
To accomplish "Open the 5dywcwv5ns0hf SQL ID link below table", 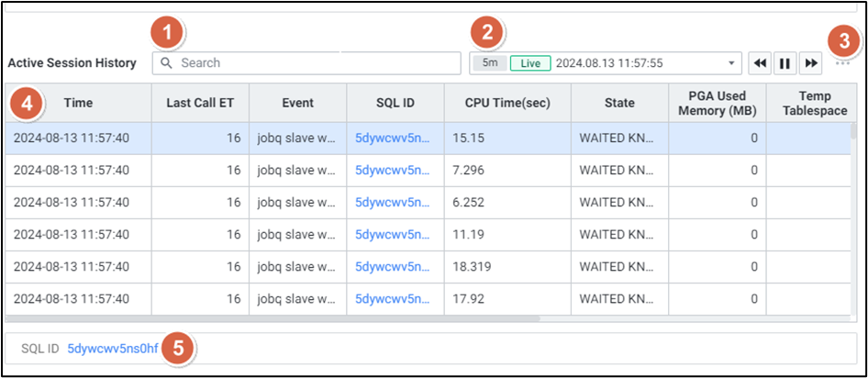I will pos(113,349).
